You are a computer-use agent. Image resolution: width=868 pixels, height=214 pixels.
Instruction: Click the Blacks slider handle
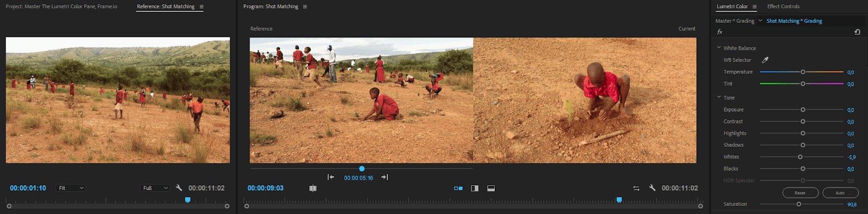pos(803,169)
